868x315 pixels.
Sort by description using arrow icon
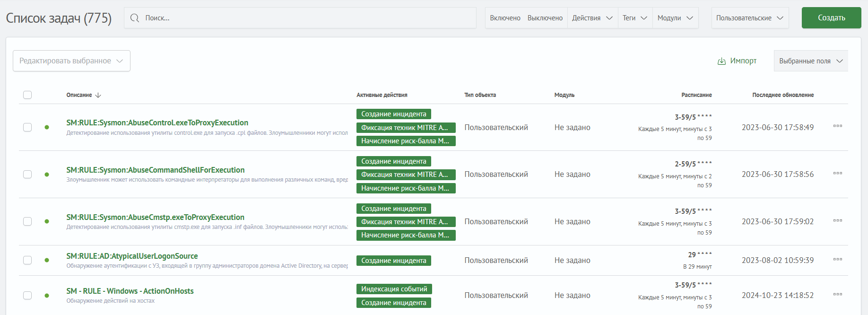click(x=98, y=95)
